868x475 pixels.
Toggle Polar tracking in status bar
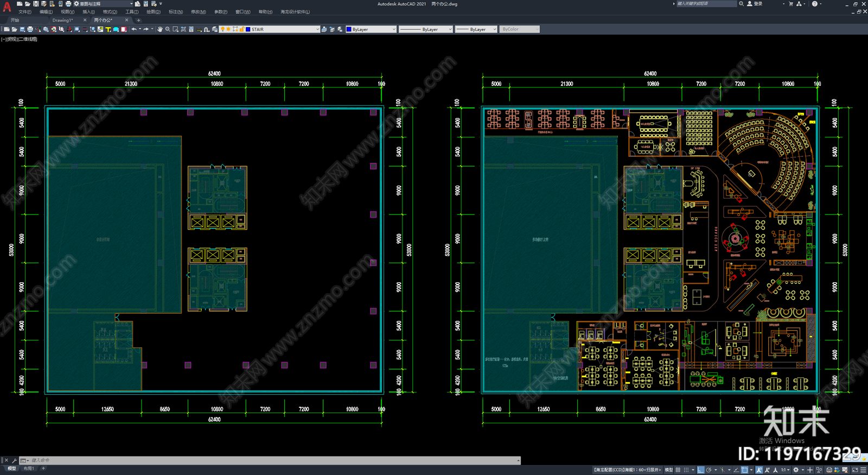coord(709,470)
